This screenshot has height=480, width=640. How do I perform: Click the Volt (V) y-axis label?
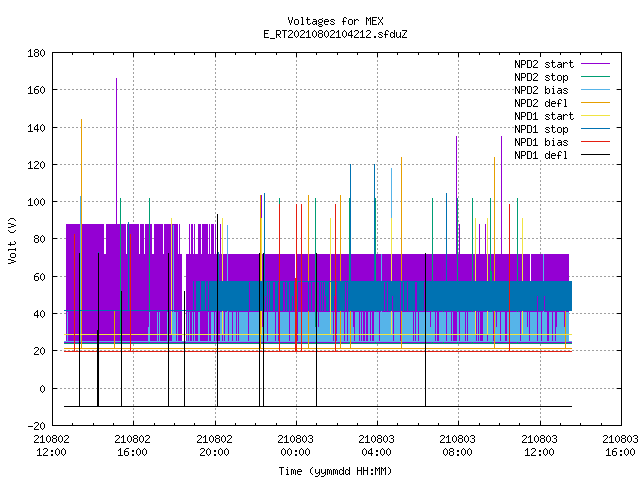[x=12, y=241]
